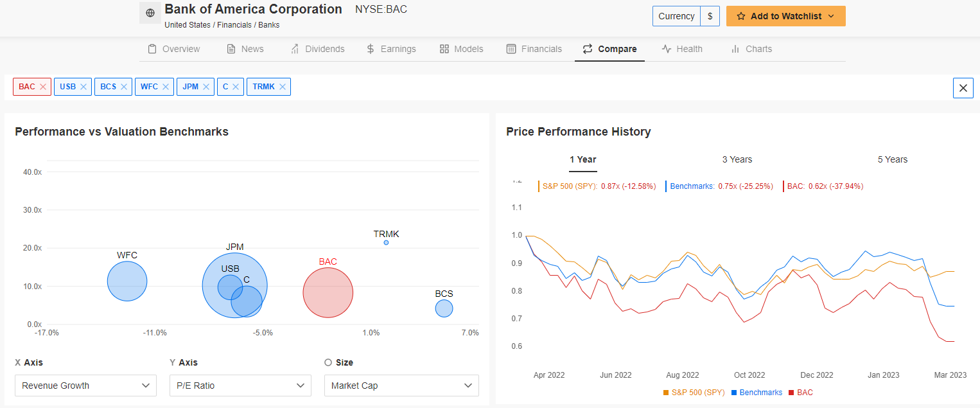This screenshot has width=980, height=408.
Task: Select the JPM ticker chip label
Action: pyautogui.click(x=191, y=87)
